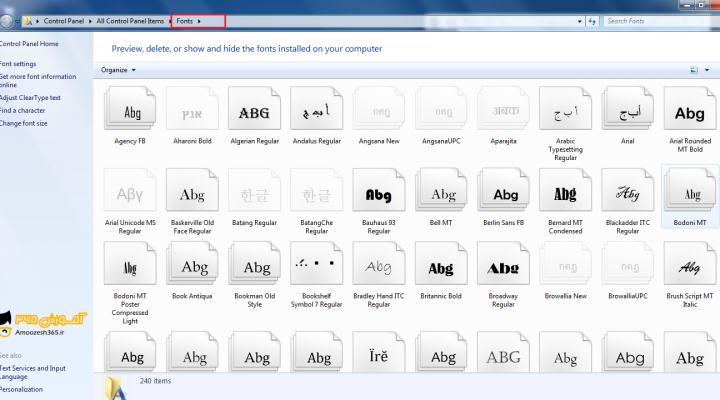Screen dimensions: 720x400
Task: Select the Bodoni MT font icon
Action: pos(690,190)
